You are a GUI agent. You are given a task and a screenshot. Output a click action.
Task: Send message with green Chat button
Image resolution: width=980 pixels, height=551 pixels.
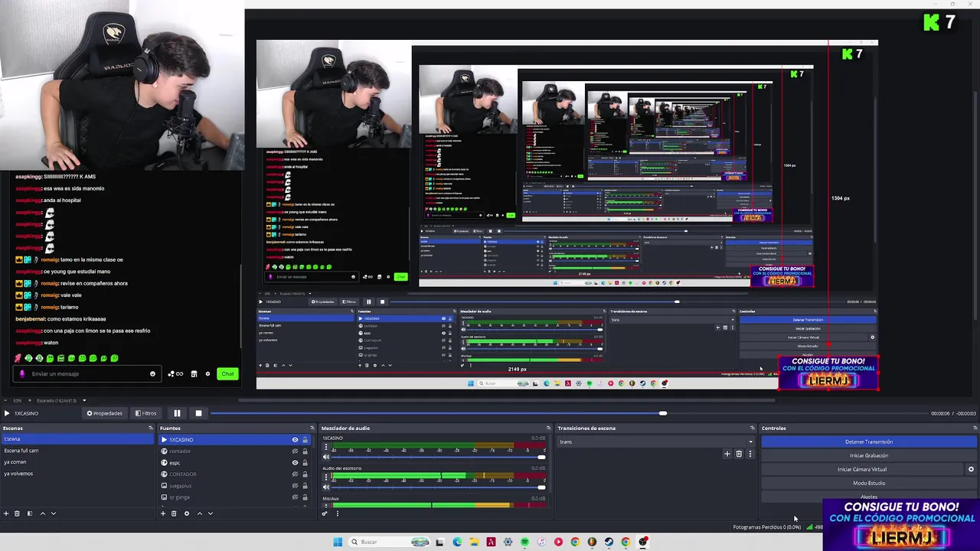[x=227, y=373]
